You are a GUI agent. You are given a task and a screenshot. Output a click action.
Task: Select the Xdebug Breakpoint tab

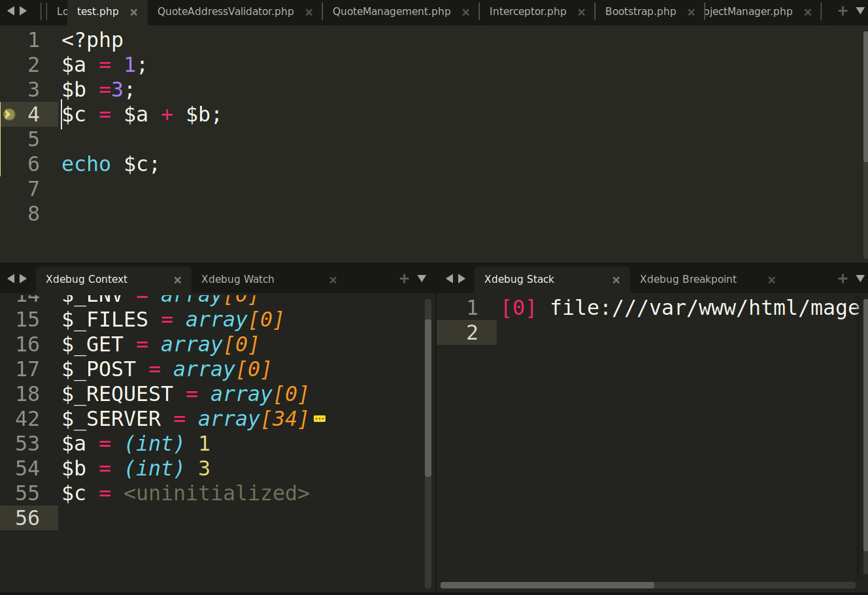[x=688, y=279]
